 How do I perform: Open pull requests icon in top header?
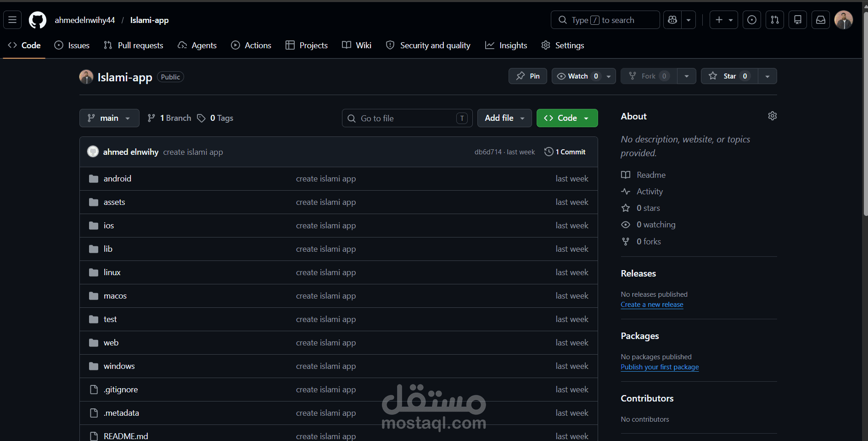[x=775, y=20]
